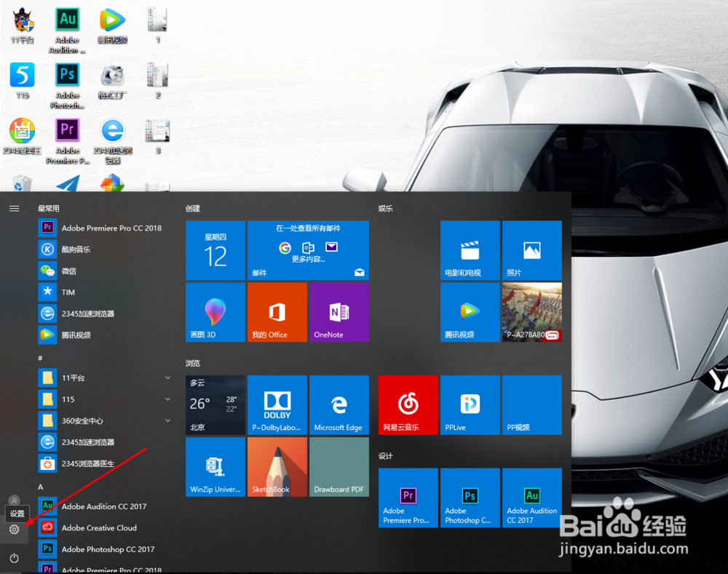
Task: Select the Adobe Audition desktop shortcut
Action: click(x=67, y=31)
